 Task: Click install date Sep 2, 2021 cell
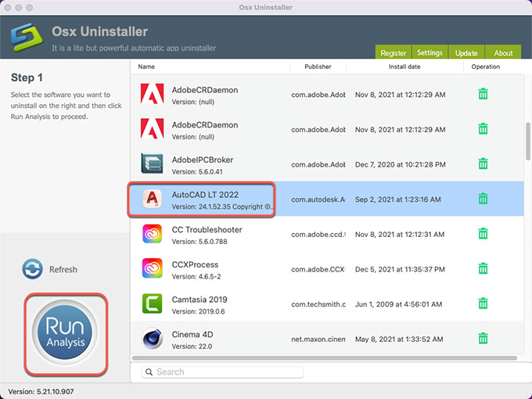pyautogui.click(x=398, y=199)
